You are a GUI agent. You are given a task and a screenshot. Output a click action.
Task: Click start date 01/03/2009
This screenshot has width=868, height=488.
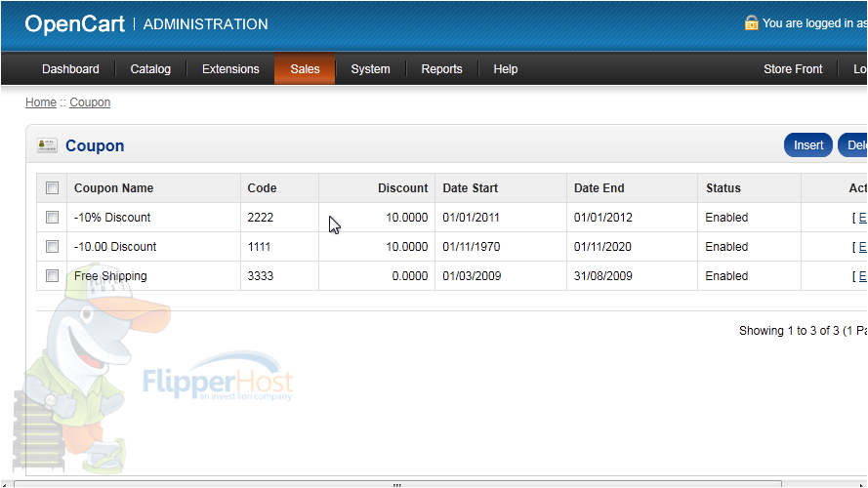(472, 276)
